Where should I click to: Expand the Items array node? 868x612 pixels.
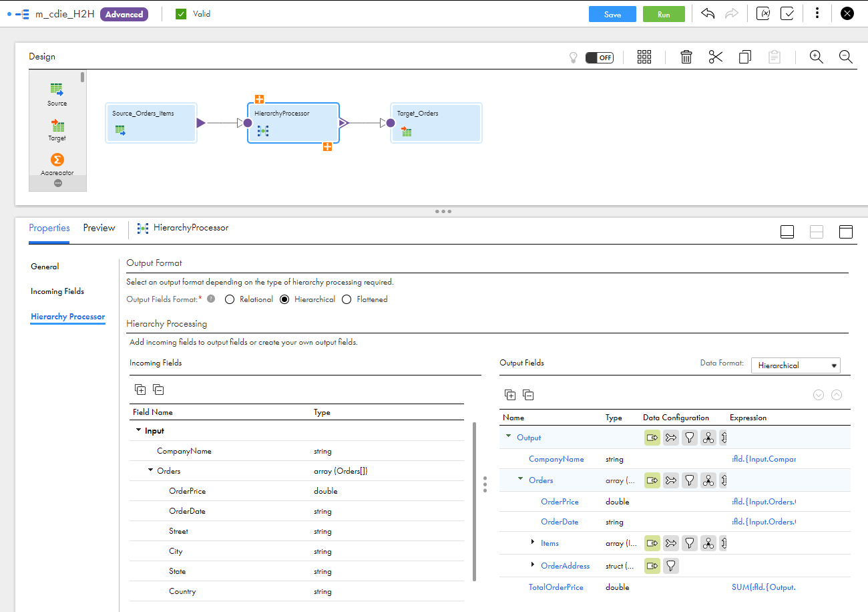[x=533, y=542]
